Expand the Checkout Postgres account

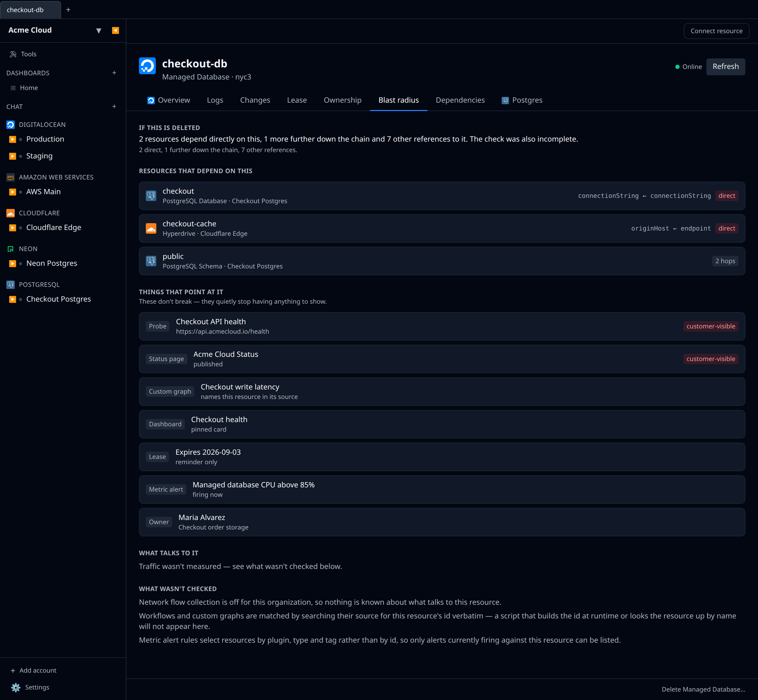coord(12,299)
